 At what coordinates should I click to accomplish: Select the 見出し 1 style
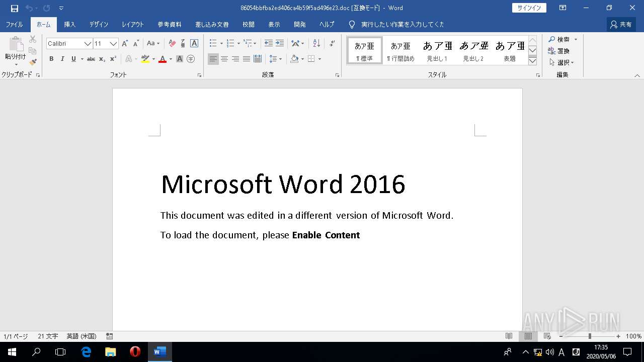pos(437,50)
